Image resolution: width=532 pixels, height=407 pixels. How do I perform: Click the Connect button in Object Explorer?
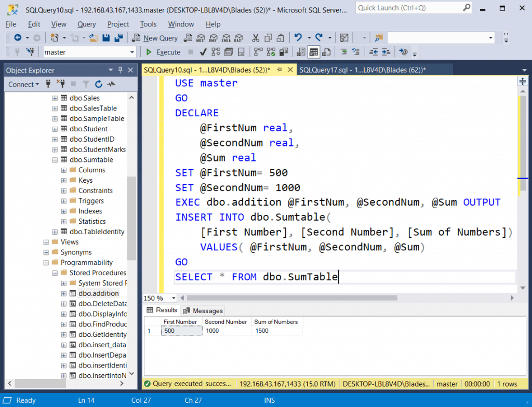pos(21,84)
